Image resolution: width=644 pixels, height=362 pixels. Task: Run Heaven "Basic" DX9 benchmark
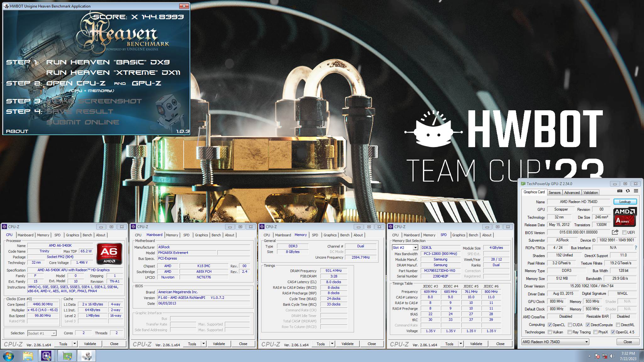coord(108,62)
